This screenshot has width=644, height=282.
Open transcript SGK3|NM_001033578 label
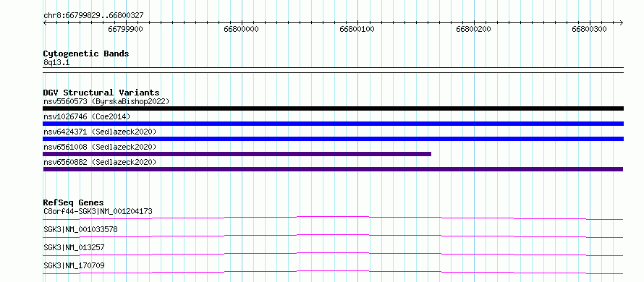tap(80, 229)
